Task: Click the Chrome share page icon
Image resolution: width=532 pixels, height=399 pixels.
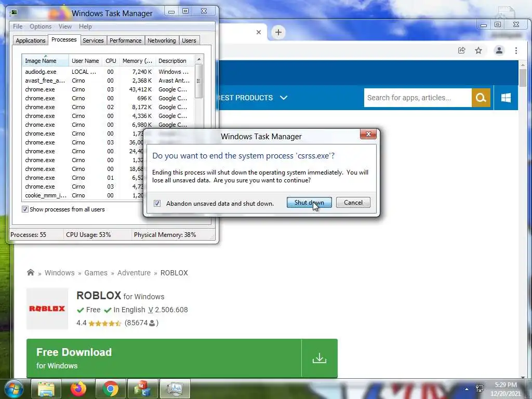Action: (x=461, y=50)
